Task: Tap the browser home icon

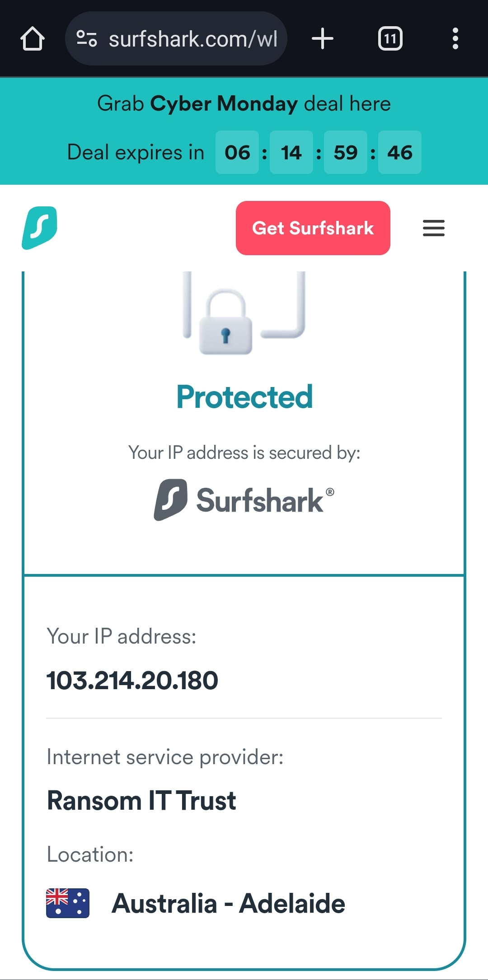Action: pyautogui.click(x=33, y=39)
